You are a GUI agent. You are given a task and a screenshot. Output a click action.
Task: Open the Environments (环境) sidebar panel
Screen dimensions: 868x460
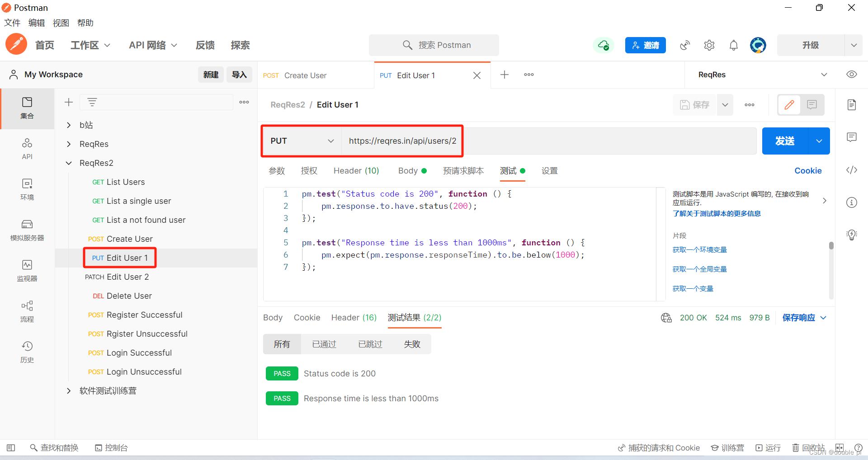(27, 190)
